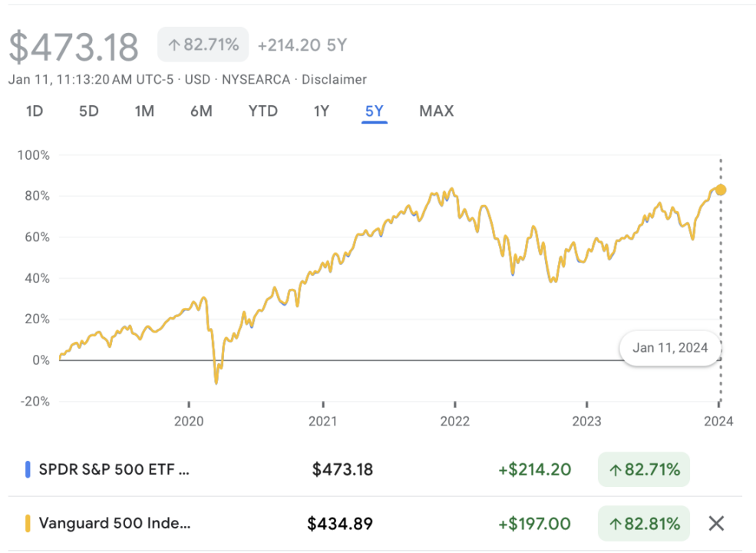756x553 pixels.
Task: Click the $473.18 headline price
Action: 74,46
